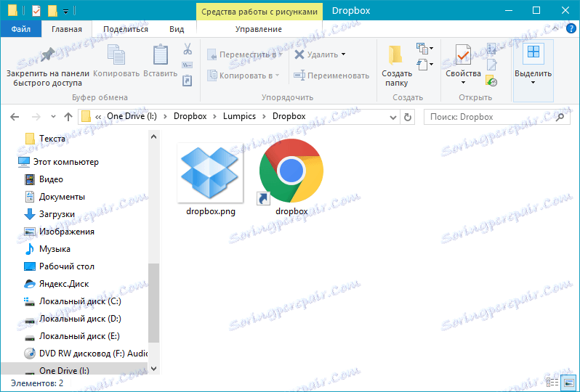Screen dimensions: 580x392
Task: Click One Drive (I:) in address path
Action: pos(132,116)
